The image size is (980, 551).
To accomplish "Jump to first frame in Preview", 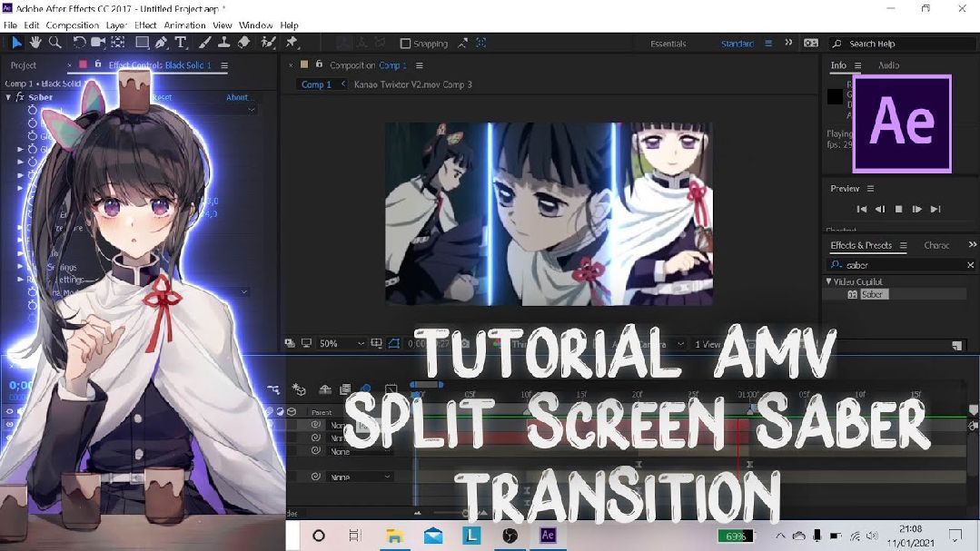I will [x=861, y=210].
